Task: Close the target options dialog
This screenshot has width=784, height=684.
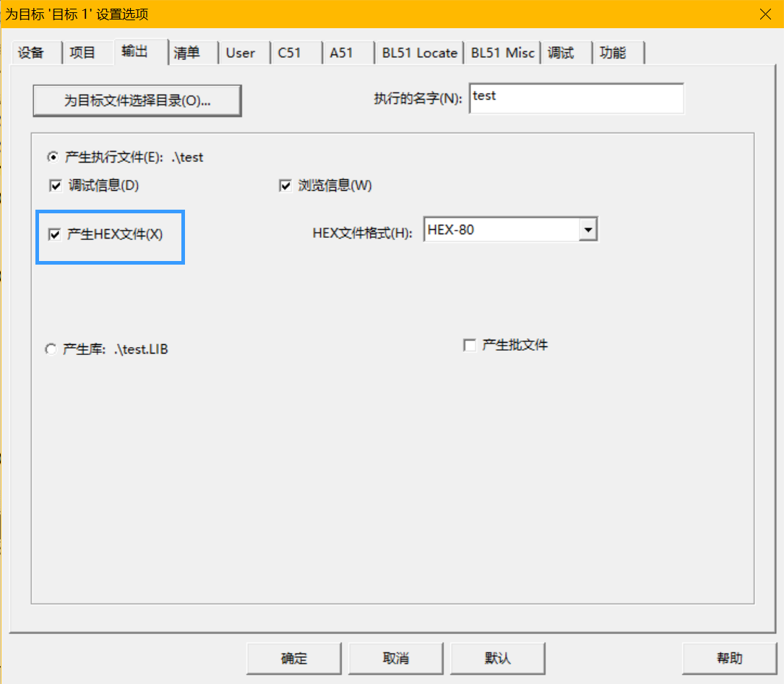Action: point(765,14)
